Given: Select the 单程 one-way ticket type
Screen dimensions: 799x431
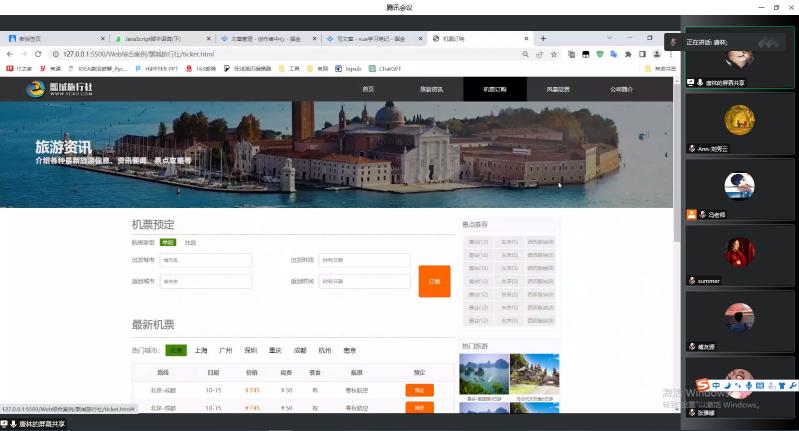Looking at the screenshot, I should tap(168, 242).
